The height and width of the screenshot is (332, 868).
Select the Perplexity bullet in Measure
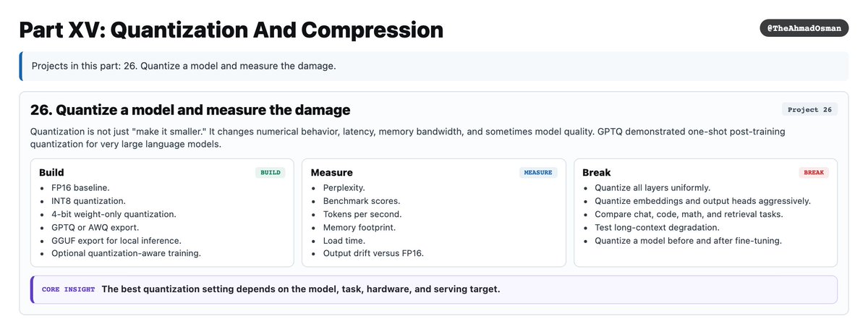coord(344,188)
